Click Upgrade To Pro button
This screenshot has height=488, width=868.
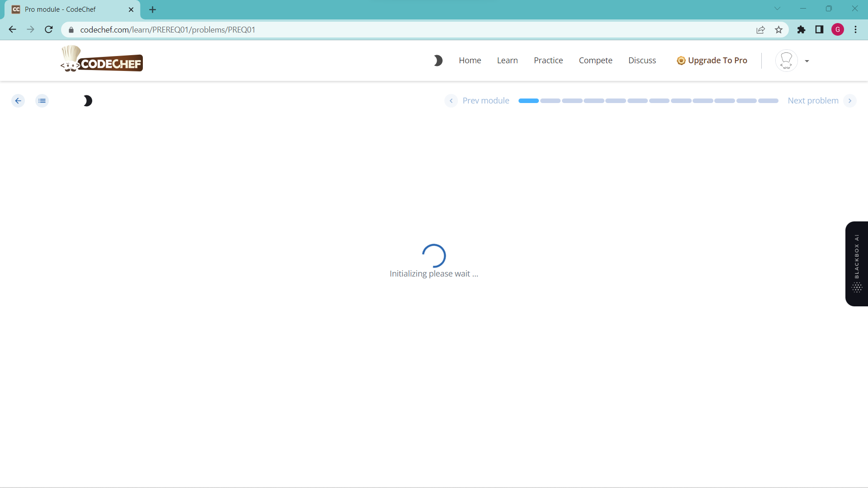point(712,61)
